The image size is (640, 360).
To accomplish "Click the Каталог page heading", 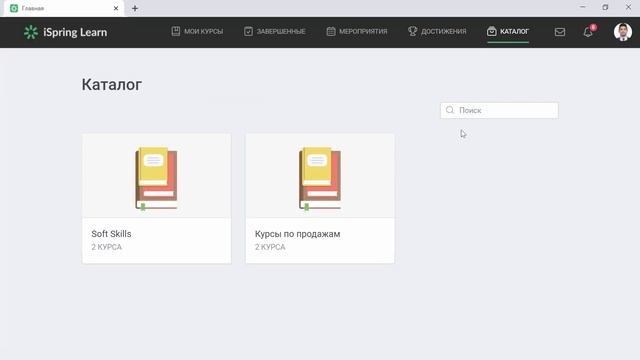I will click(111, 84).
